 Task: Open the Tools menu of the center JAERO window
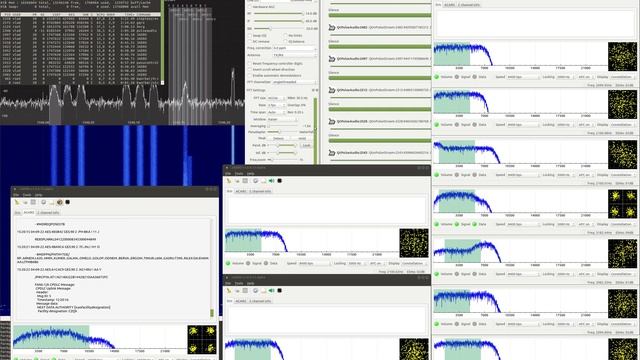point(239,173)
